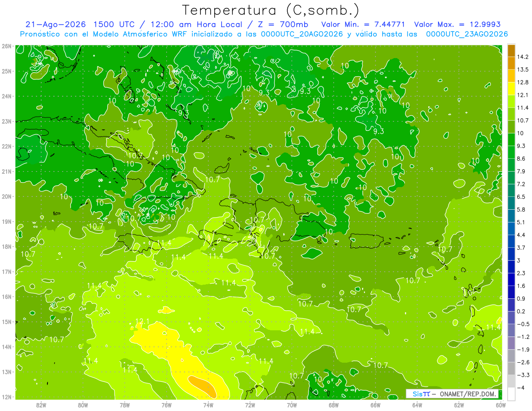Click the '21N' latitude axis label

click(6, 171)
